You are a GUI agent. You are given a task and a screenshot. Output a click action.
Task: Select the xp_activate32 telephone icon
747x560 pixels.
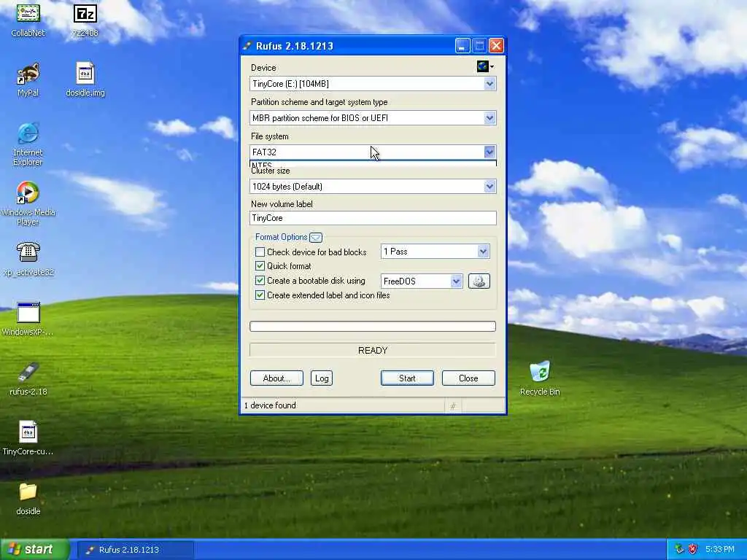tap(28, 259)
